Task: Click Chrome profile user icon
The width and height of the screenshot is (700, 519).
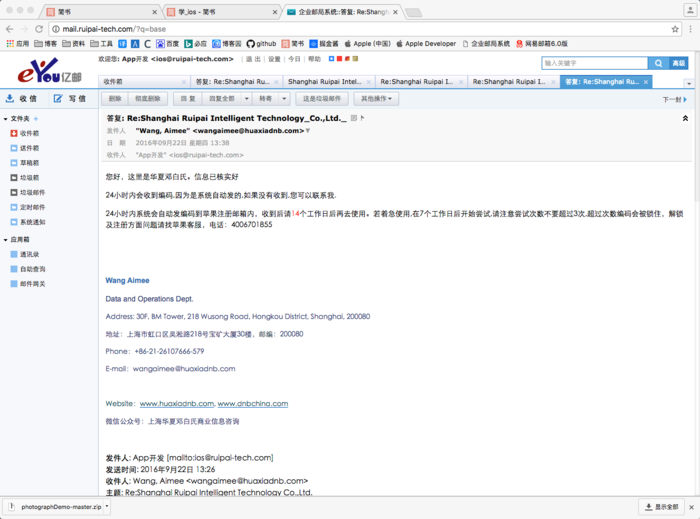Action: [690, 10]
